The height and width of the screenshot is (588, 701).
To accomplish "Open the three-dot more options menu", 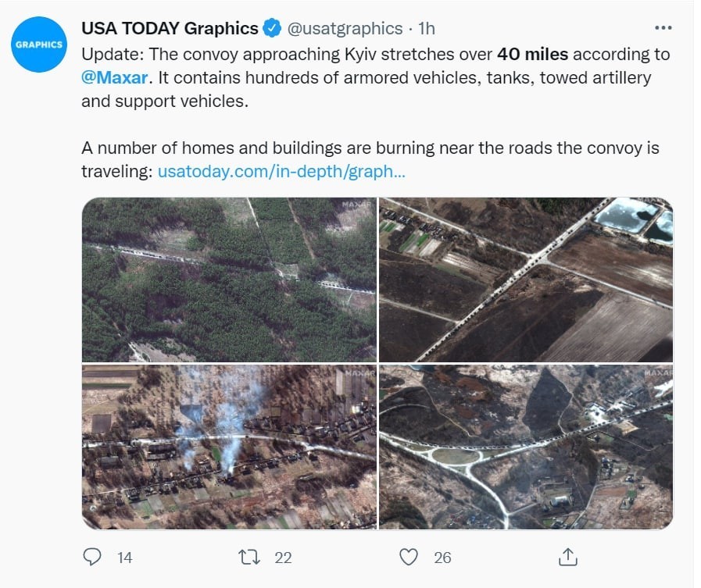I will (x=663, y=27).
